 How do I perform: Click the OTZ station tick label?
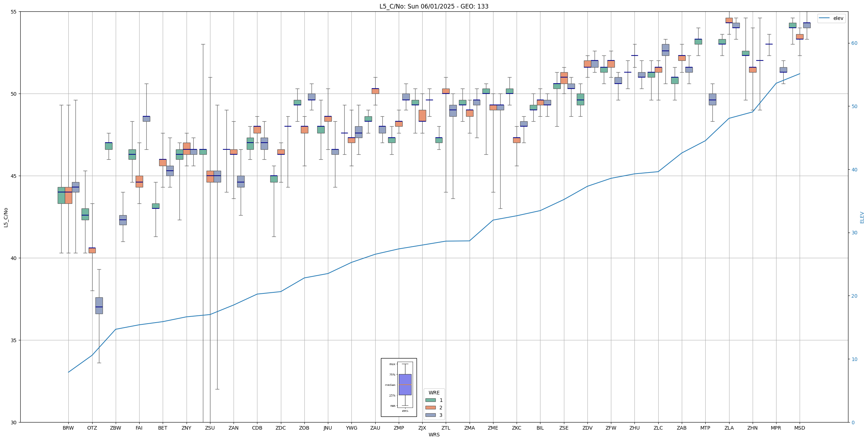92,428
